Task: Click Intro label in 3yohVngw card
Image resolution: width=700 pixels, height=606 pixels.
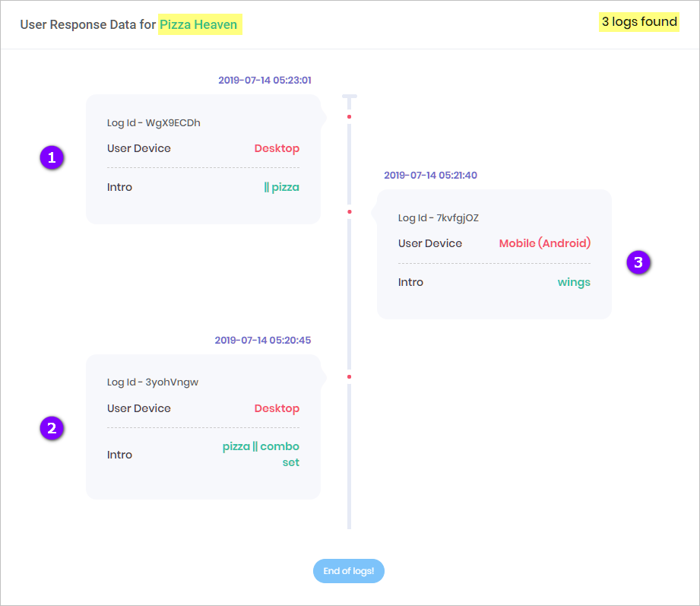Action: [119, 455]
